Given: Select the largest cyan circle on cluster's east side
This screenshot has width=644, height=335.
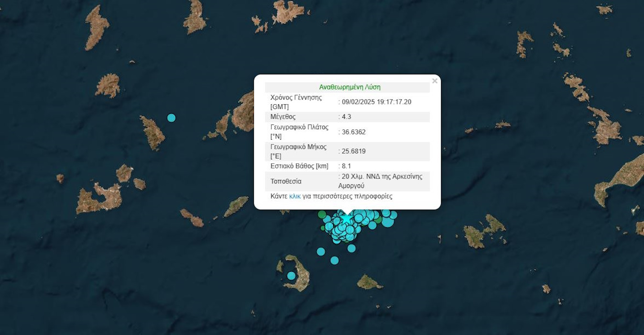Looking at the screenshot, I should (388, 221).
